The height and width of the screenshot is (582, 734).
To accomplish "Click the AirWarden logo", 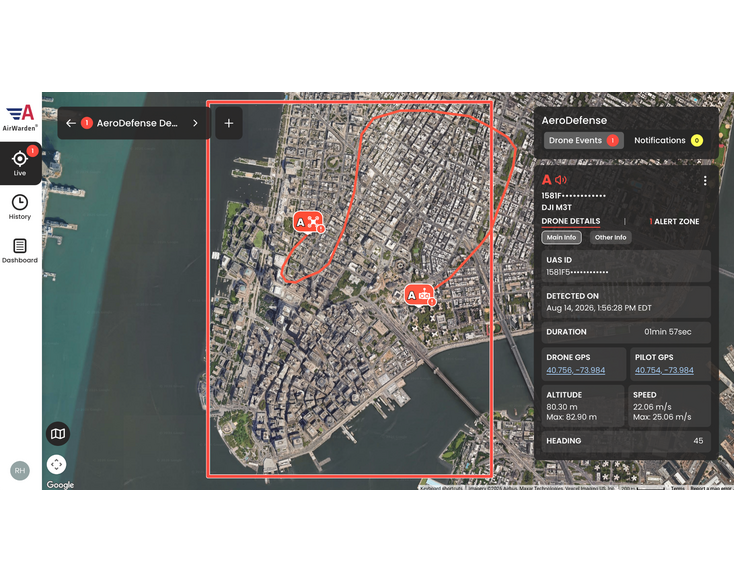I will (21, 118).
